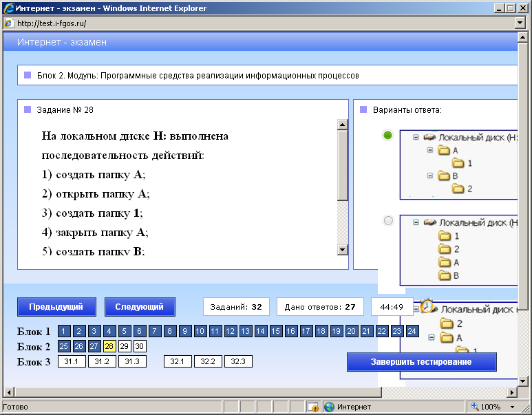The height and width of the screenshot is (415, 532).
Task: Click page vertical scrollbar down arrow
Action: (x=522, y=381)
